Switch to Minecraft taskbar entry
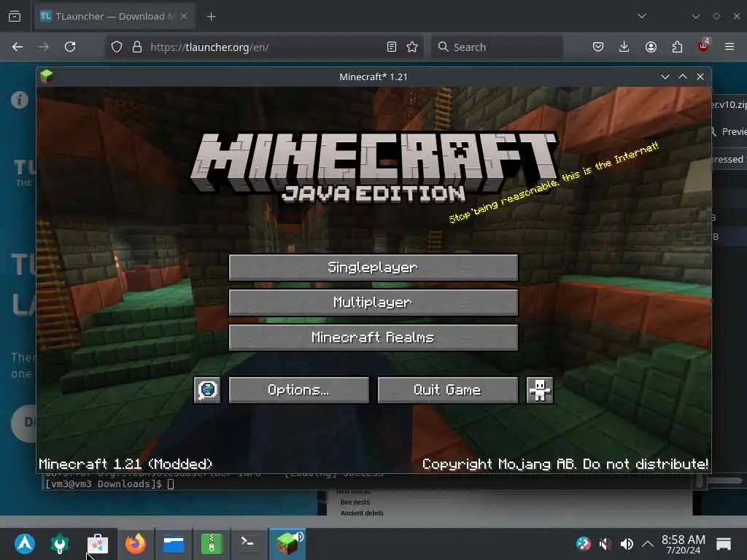Screen dimensions: 747x560 tap(287, 544)
